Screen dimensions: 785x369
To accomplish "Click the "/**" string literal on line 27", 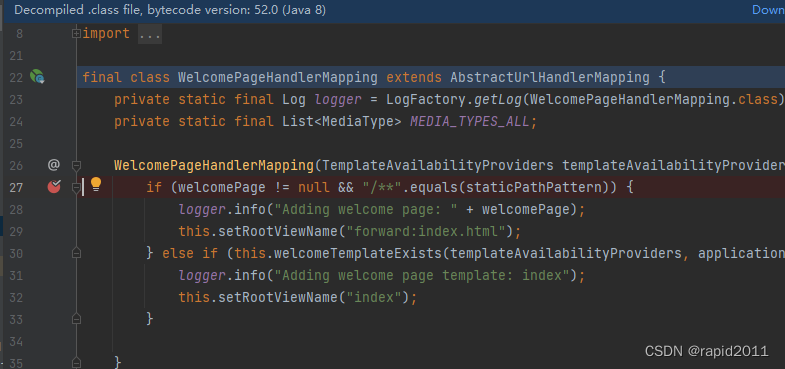I will 382,187.
